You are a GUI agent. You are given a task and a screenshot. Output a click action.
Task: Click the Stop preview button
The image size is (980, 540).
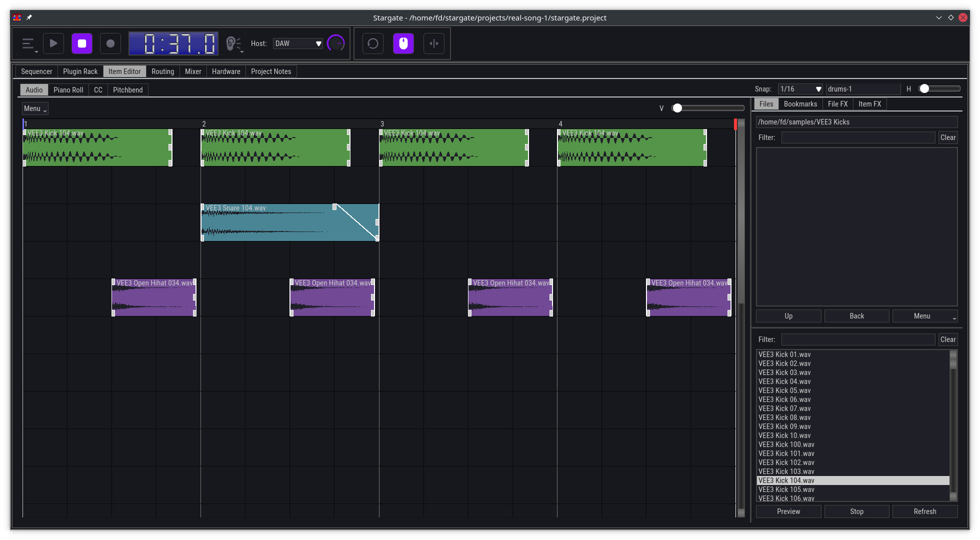[x=857, y=511]
